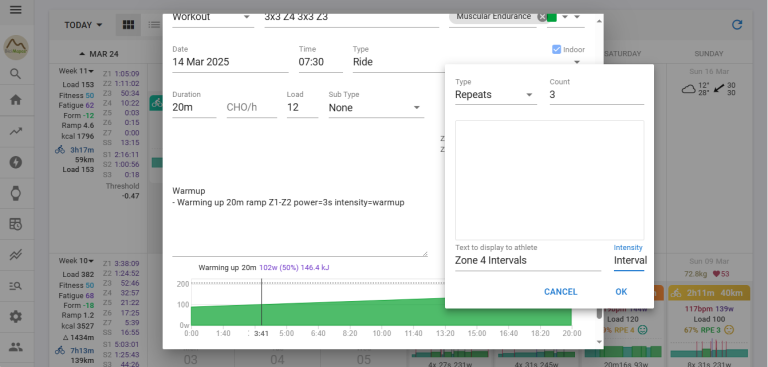The image size is (768, 367).
Task: Open the fitness trend line icon
Action: 16,131
